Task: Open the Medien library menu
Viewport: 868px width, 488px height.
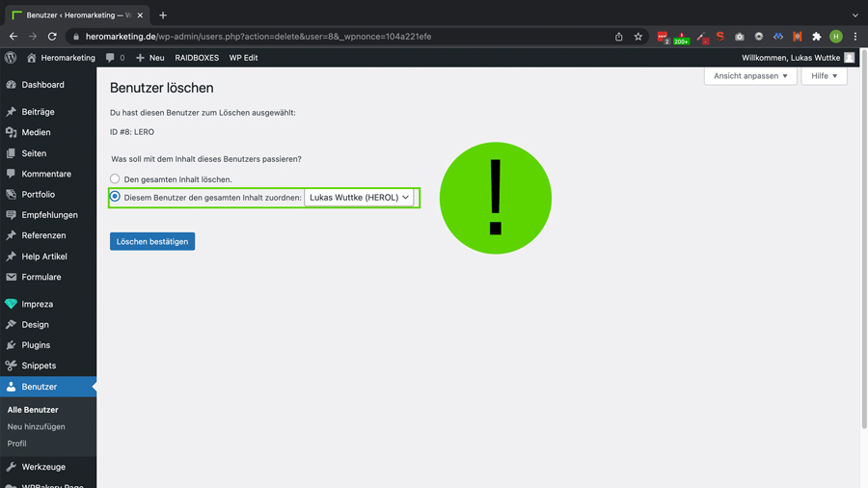Action: [x=48, y=132]
